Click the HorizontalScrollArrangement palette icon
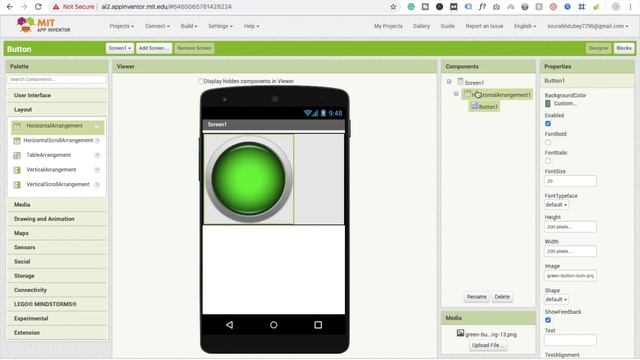 [x=17, y=140]
